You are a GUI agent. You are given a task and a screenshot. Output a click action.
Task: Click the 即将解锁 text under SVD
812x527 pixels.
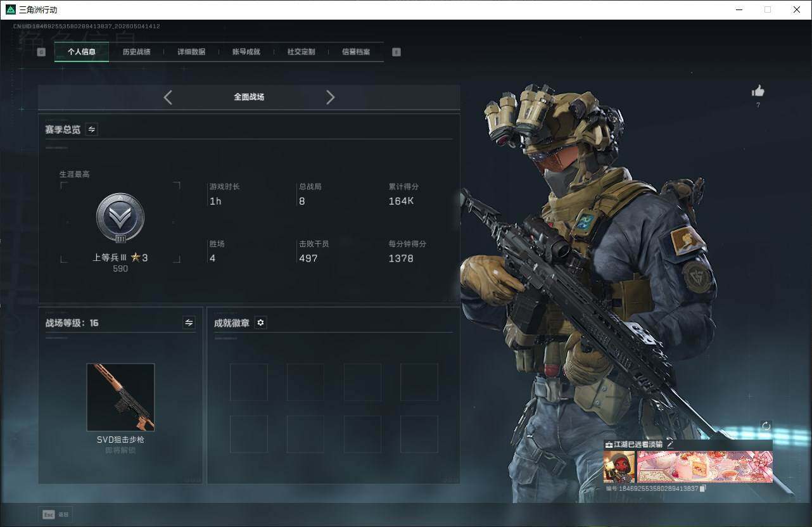point(120,450)
